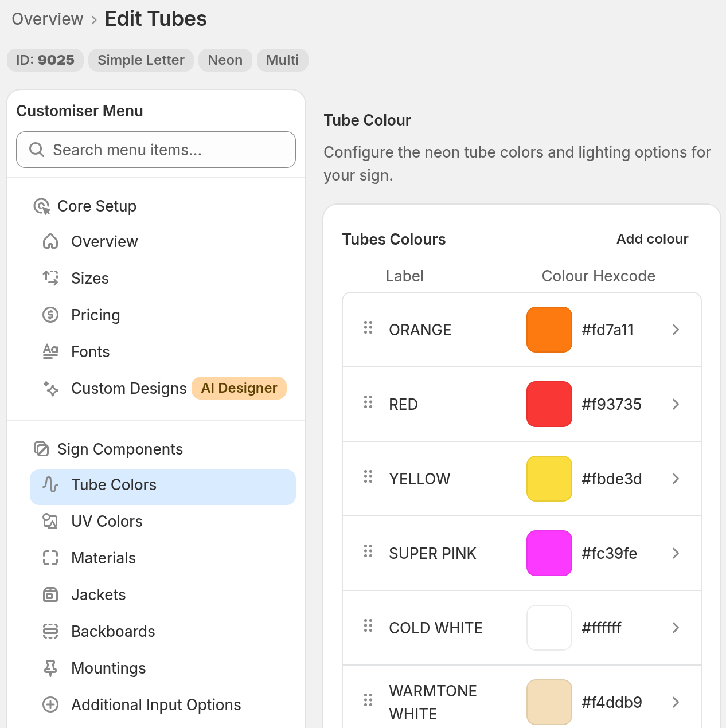Click the Fonts Aa icon

pos(50,351)
